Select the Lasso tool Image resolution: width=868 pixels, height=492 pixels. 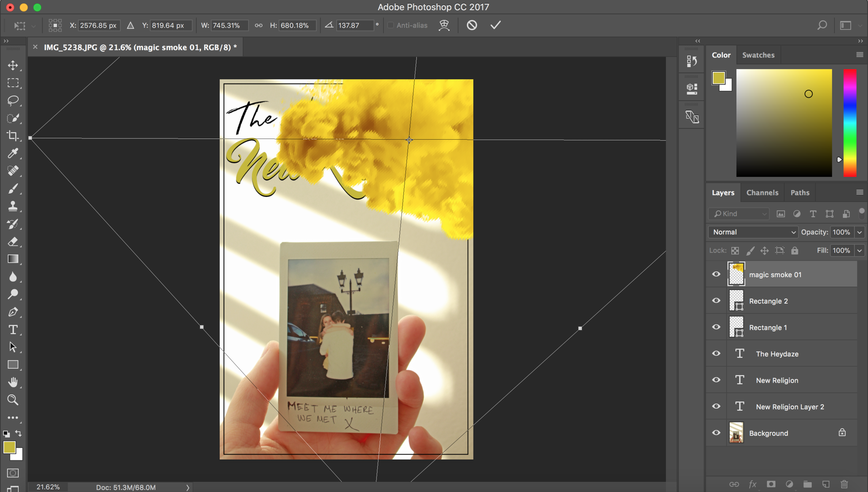[x=13, y=100]
